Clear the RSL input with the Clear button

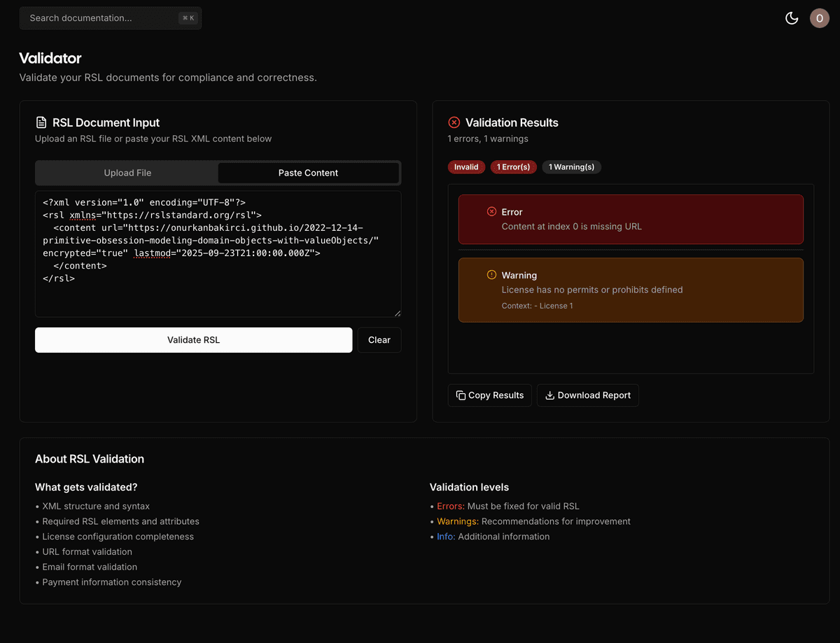379,339
